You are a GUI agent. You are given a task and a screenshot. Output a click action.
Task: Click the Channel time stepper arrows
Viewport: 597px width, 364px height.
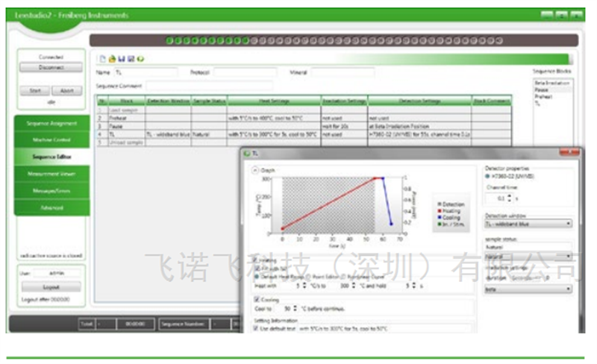point(510,198)
